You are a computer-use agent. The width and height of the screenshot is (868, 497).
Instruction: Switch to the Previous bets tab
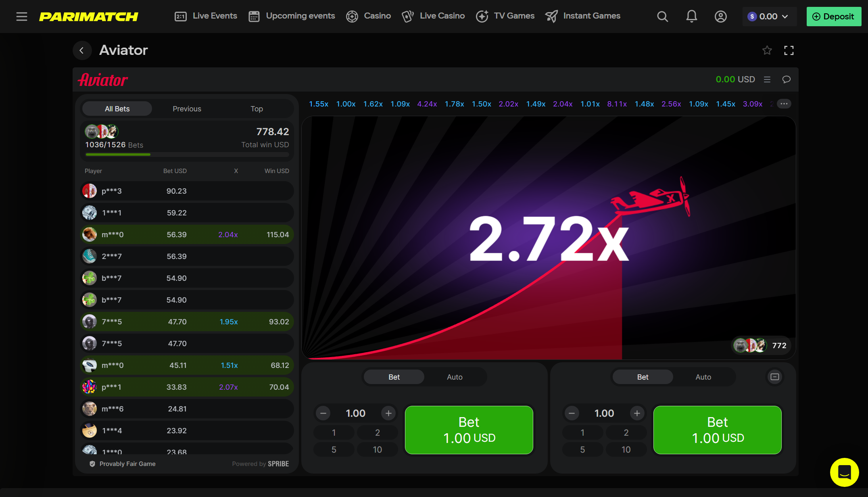pos(187,109)
